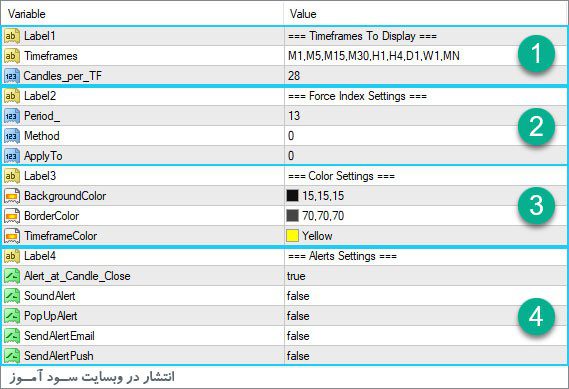Viewport: 569px width, 389px height.
Task: Click the integer icon beside Method
Action: [12, 136]
